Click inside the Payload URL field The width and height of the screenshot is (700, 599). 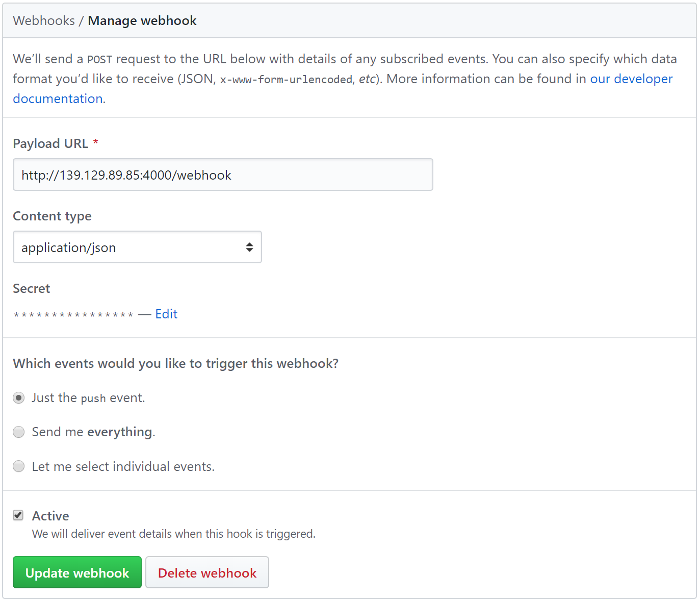pos(223,174)
